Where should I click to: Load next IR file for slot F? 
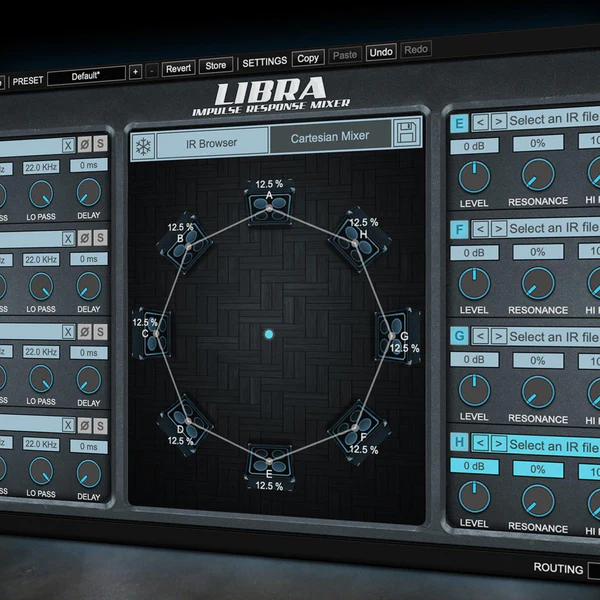pyautogui.click(x=499, y=229)
